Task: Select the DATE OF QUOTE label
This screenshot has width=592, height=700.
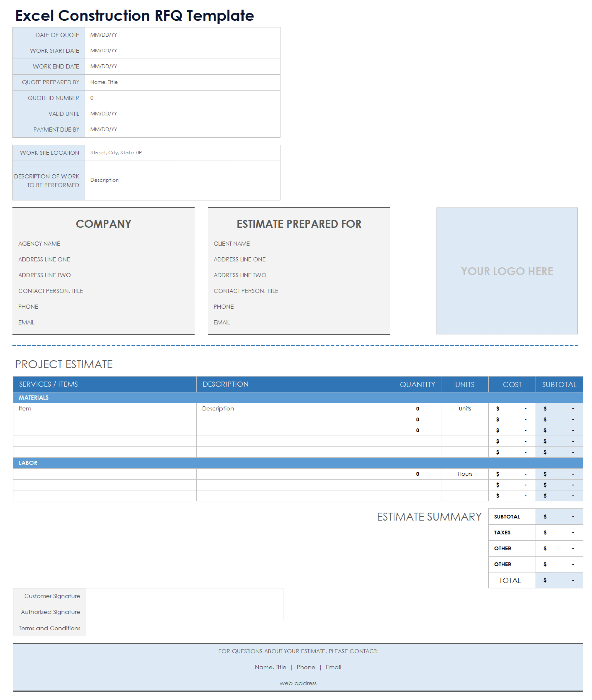Action: click(x=57, y=35)
